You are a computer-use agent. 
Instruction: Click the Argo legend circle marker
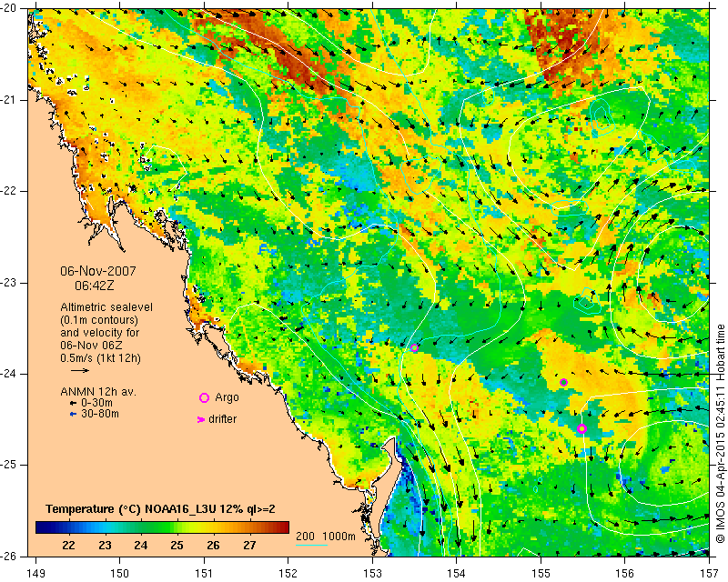pos(204,397)
